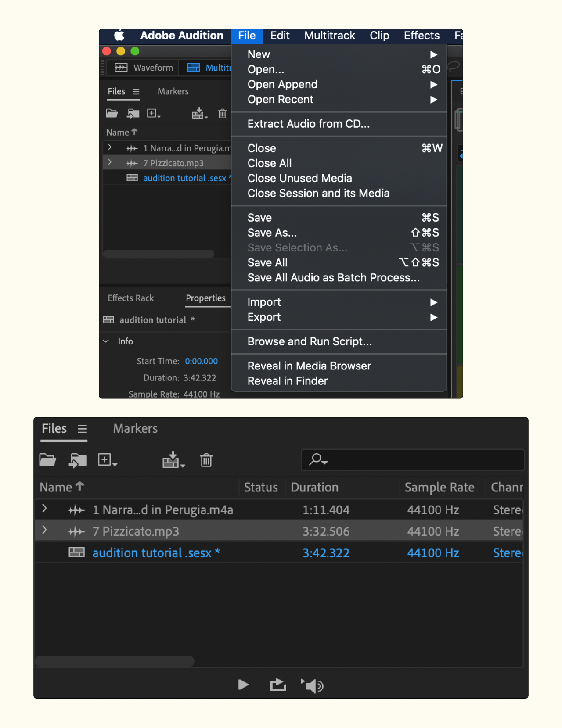The width and height of the screenshot is (562, 728).
Task: Expand the Export submenu
Action: [x=339, y=317]
